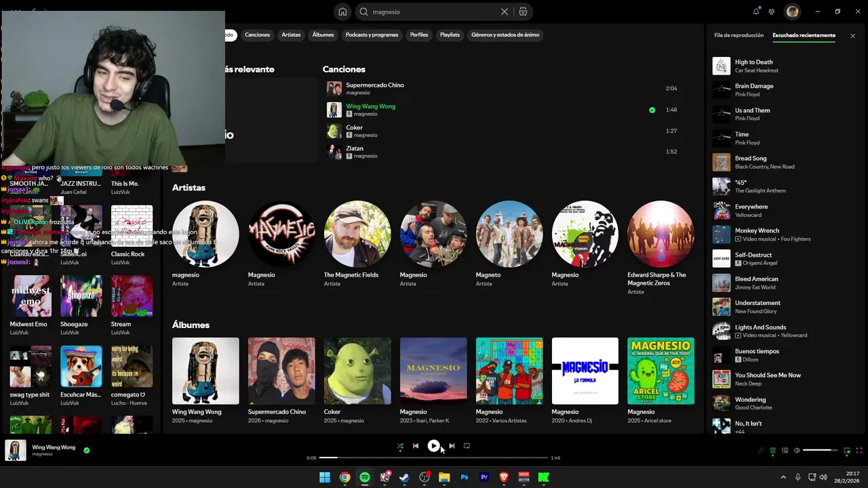Click the search field containing magnesio
Screen dimensions: 868x488
click(x=434, y=12)
